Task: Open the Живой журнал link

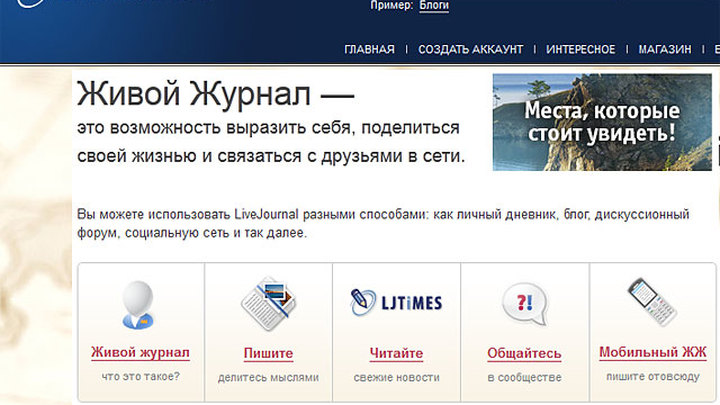Action: [140, 353]
